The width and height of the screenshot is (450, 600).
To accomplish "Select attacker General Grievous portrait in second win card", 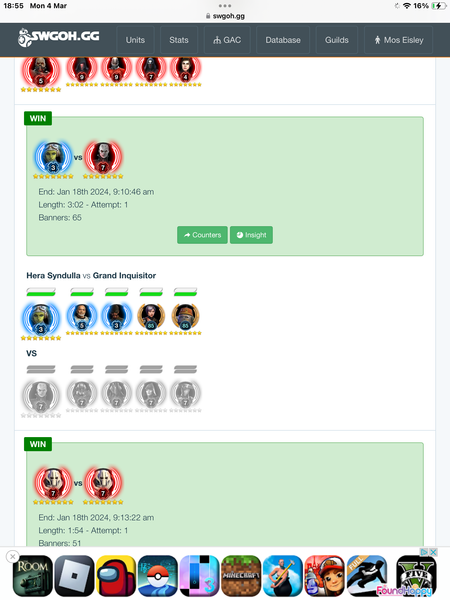I will tap(53, 483).
